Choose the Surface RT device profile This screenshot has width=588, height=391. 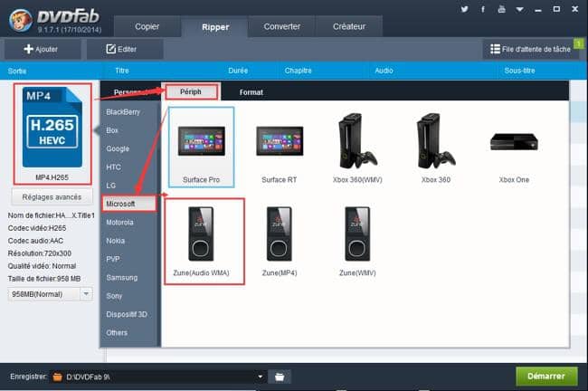click(280, 148)
